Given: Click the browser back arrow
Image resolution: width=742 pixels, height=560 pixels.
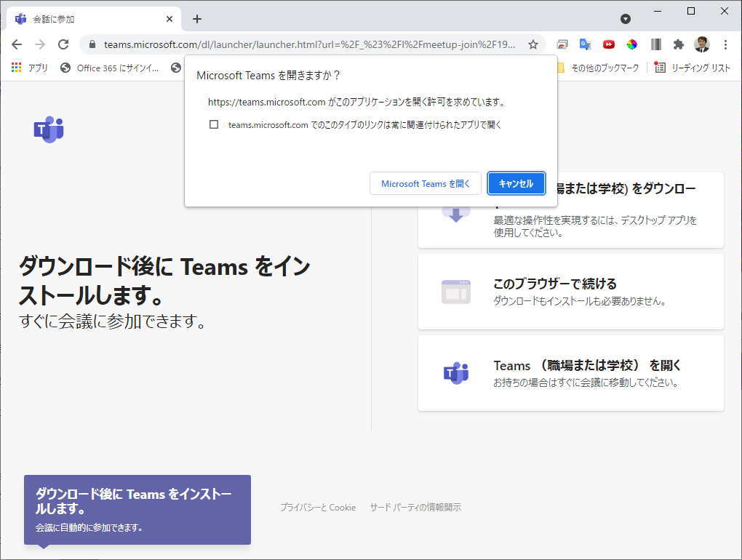Looking at the screenshot, I should tap(17, 44).
